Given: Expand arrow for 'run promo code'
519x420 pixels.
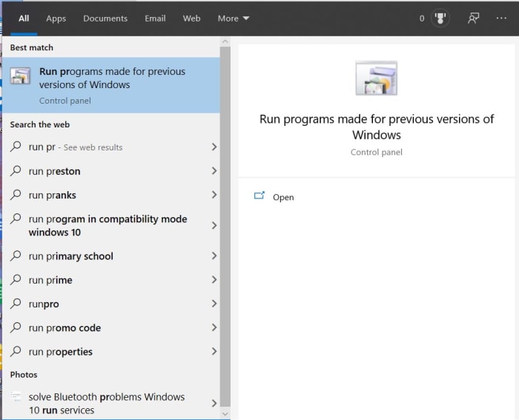Looking at the screenshot, I should pyautogui.click(x=214, y=327).
